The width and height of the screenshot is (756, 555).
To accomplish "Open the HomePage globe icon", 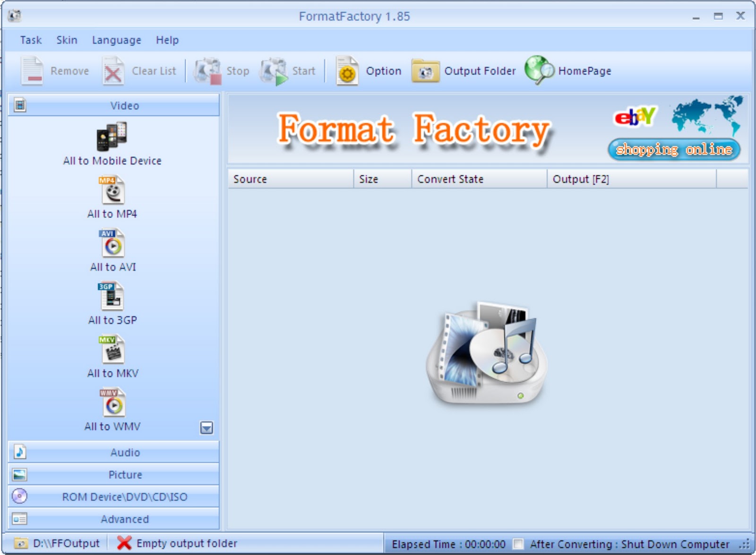I will click(x=540, y=70).
